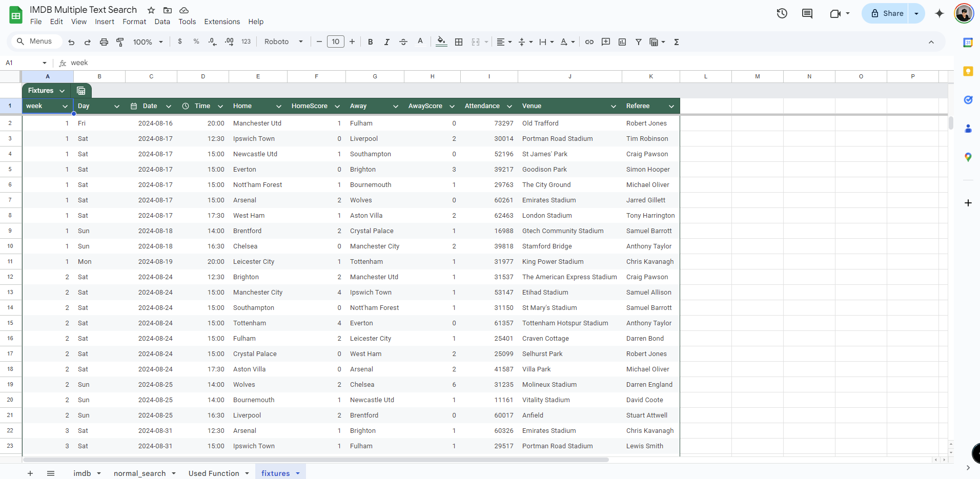
Task: Move document with folder icon
Action: tap(168, 10)
